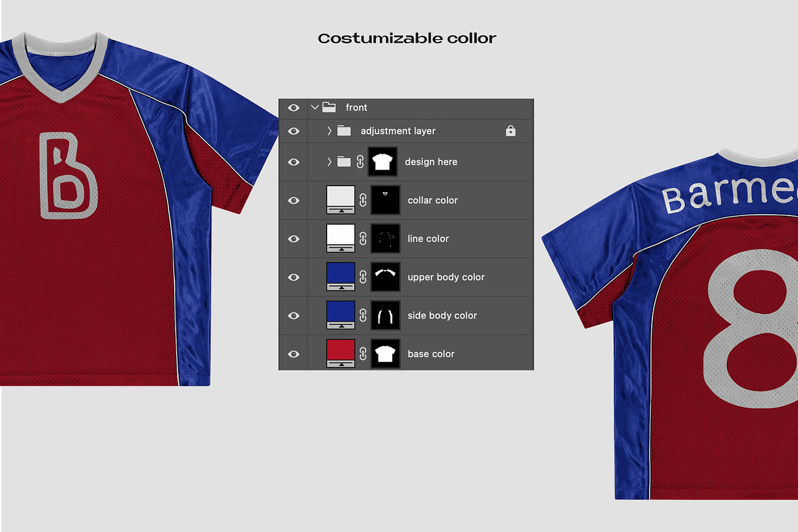Toggle mask link on side body color
Image resolution: width=798 pixels, height=532 pixels.
click(x=363, y=315)
